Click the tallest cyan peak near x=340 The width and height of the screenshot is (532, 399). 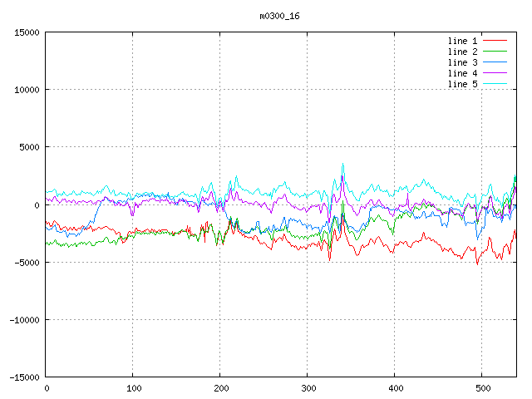click(342, 165)
